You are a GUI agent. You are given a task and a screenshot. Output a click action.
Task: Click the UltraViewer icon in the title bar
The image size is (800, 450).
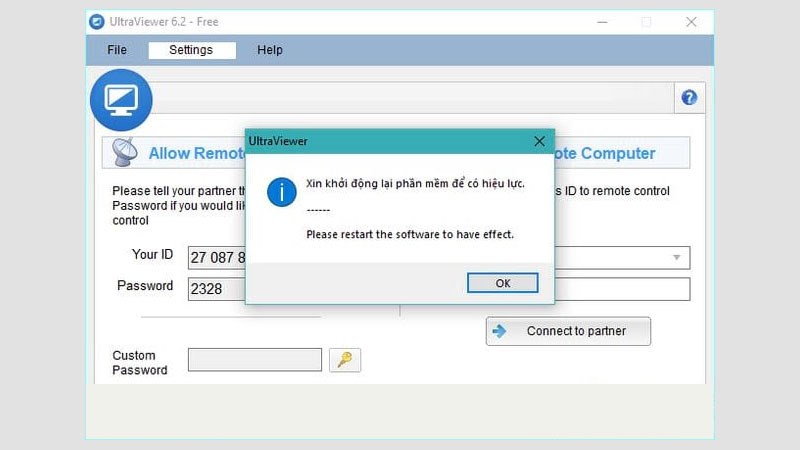pyautogui.click(x=96, y=21)
